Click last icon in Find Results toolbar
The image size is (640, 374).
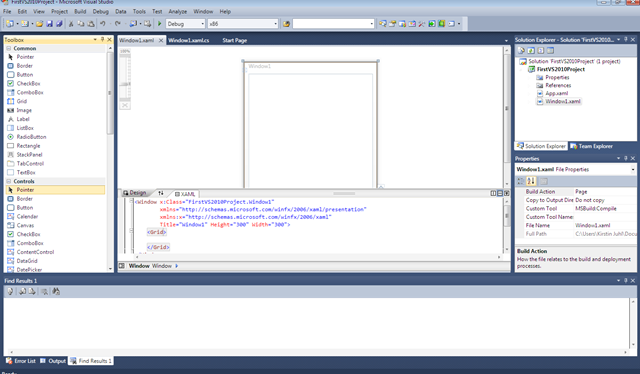pos(56,291)
